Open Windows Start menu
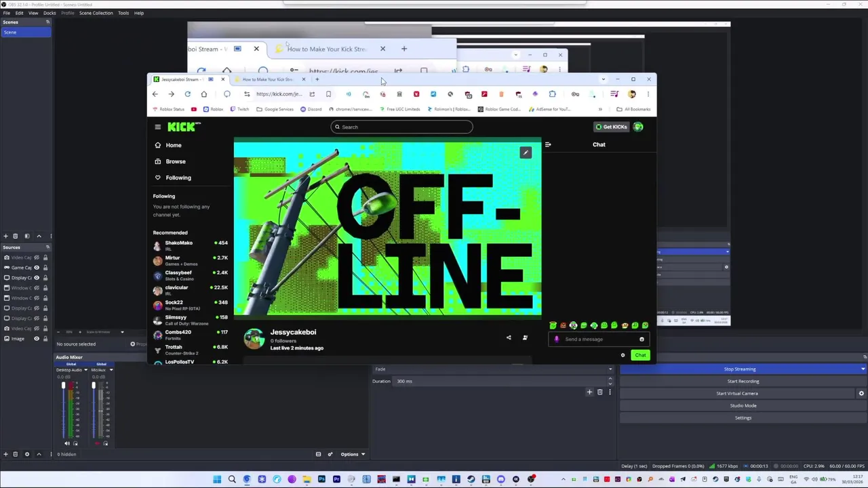This screenshot has height=488, width=868. (217, 479)
